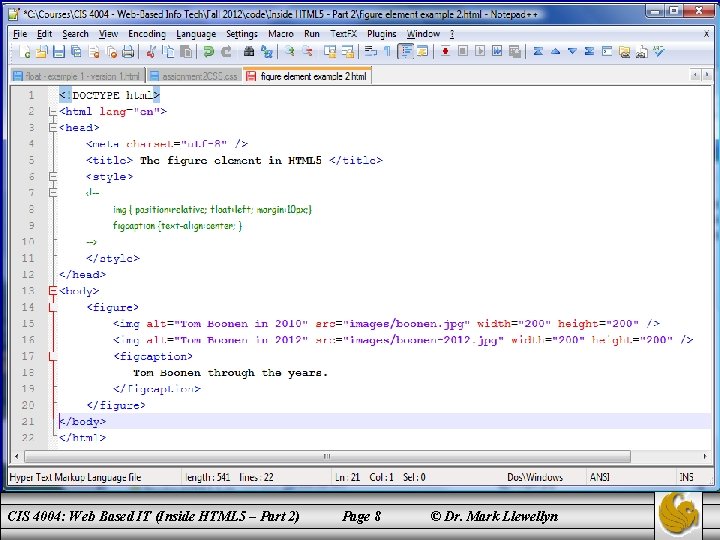This screenshot has width=720, height=540.
Task: Zoom out using the magnifier minus icon
Action: point(307,52)
